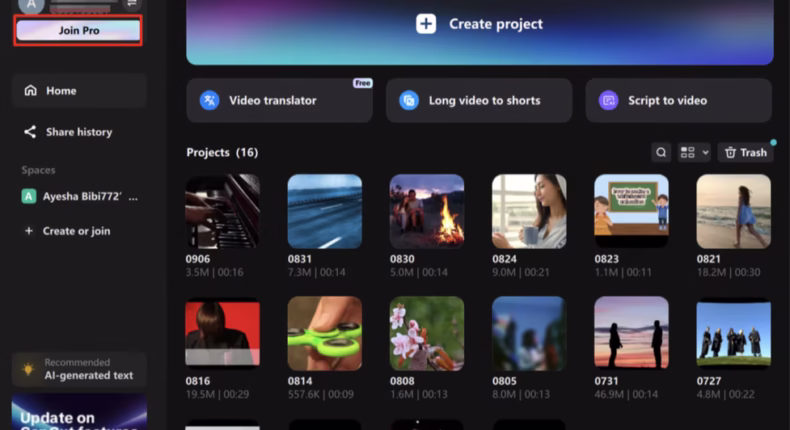The width and height of the screenshot is (790, 430).
Task: Click the switch icon beside the avatar
Action: tap(132, 4)
